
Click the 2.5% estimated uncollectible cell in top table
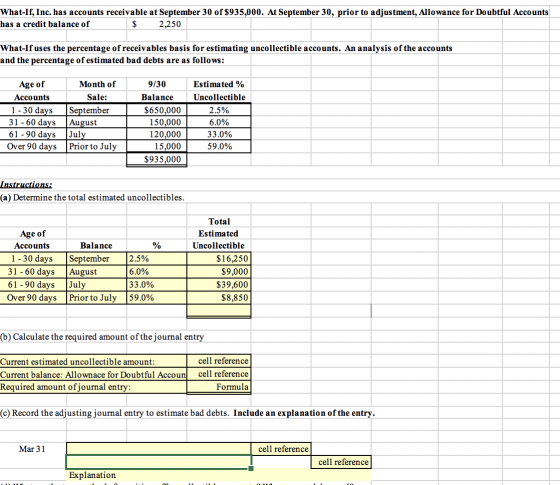pos(219,110)
